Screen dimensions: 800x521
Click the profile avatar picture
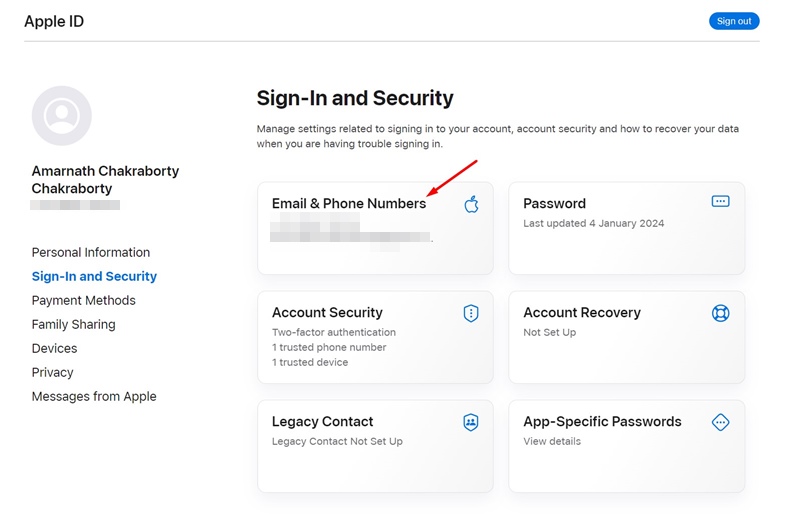62,116
